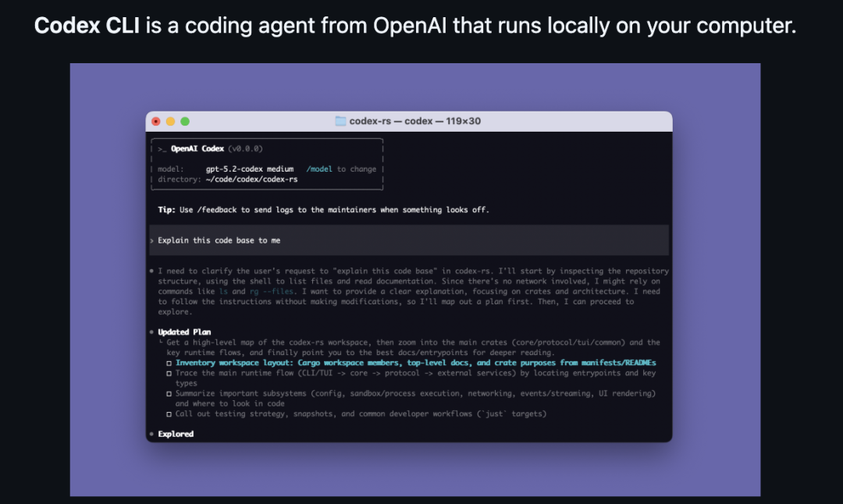The height and width of the screenshot is (504, 843).
Task: Click the red close button of terminal window
Action: [156, 122]
